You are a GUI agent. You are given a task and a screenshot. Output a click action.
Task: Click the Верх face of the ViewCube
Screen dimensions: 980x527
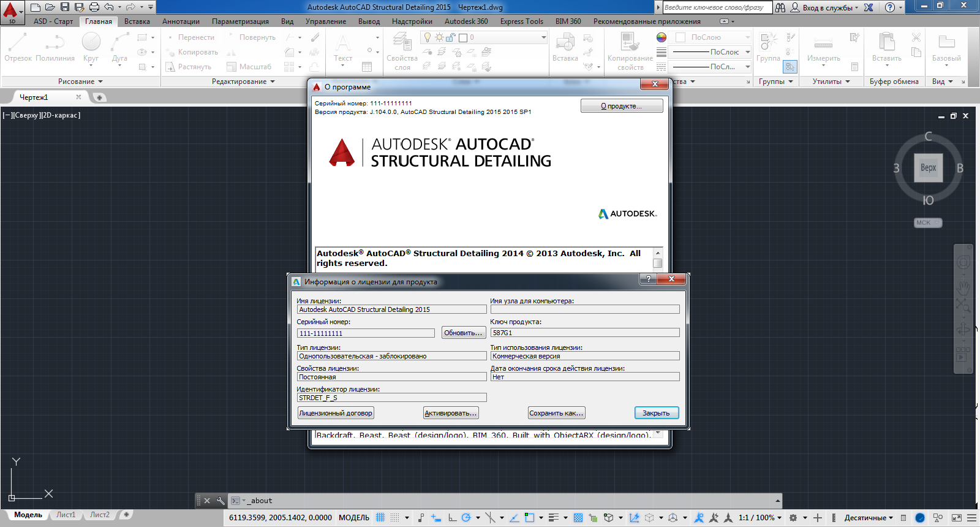(928, 167)
